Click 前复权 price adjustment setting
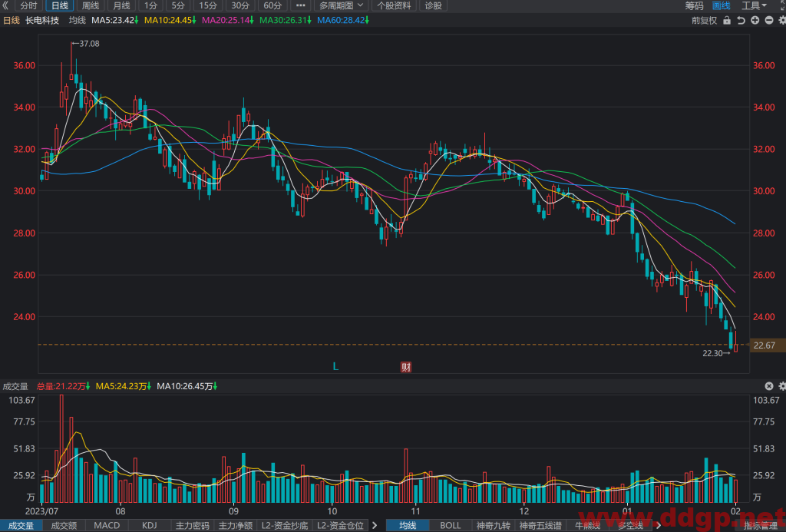Image resolution: width=786 pixels, height=532 pixels. pyautogui.click(x=704, y=21)
